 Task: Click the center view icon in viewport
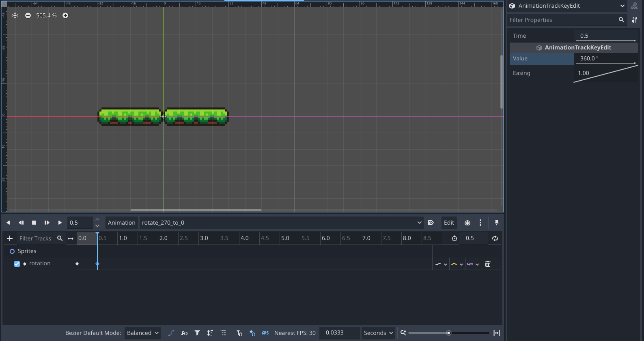coord(15,15)
